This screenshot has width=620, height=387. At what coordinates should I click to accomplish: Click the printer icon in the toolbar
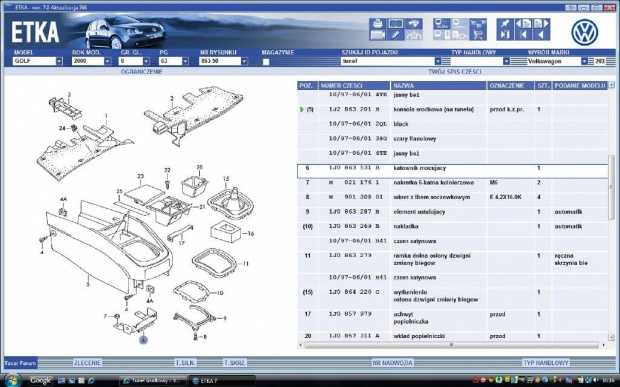coord(377,24)
